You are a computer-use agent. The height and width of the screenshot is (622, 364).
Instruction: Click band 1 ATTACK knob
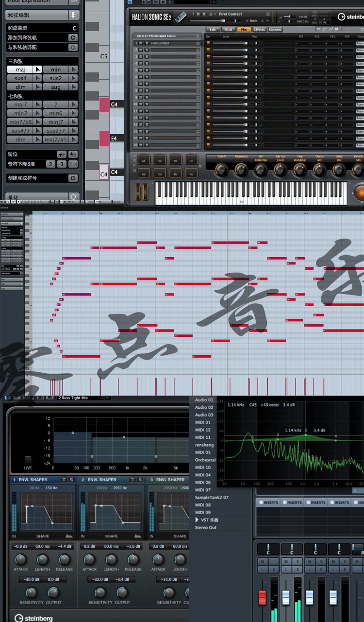[21, 559]
